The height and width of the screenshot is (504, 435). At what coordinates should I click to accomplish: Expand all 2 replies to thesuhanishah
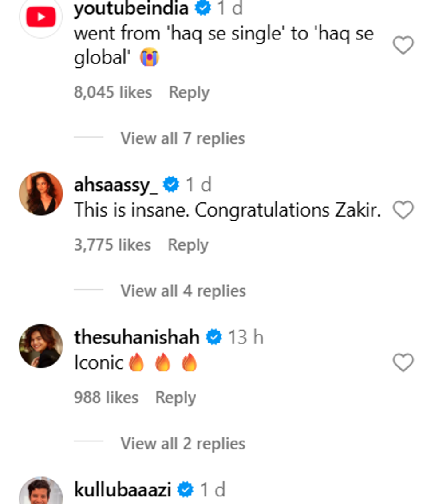point(183,444)
